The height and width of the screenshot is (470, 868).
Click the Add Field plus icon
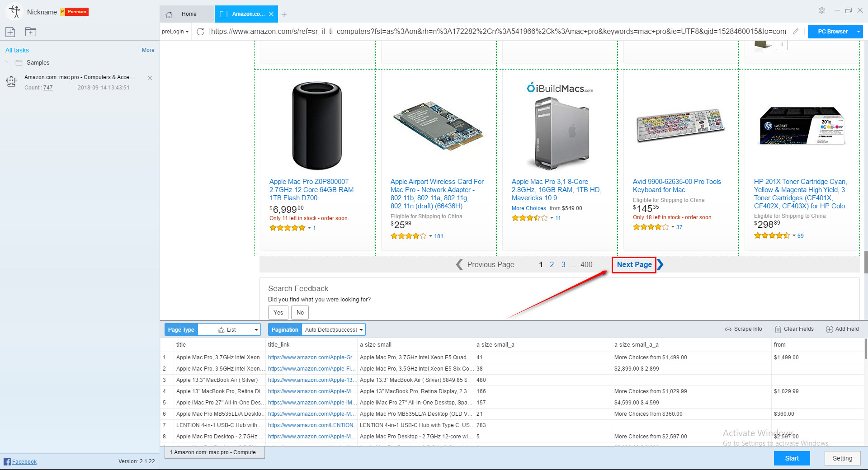click(830, 329)
